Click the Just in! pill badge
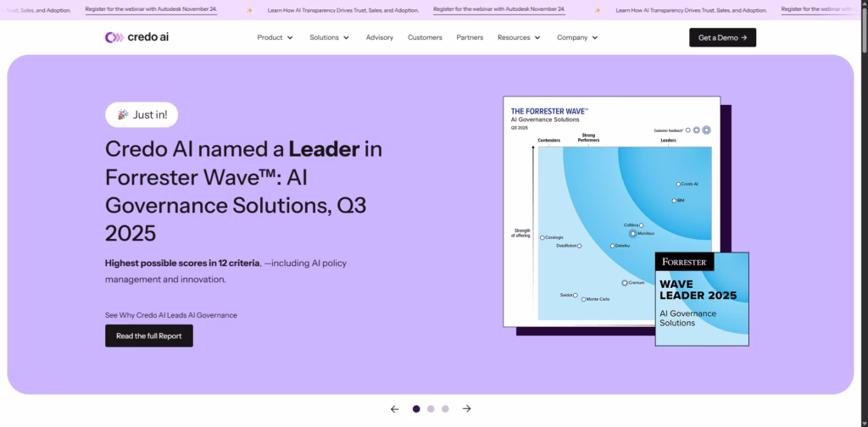The height and width of the screenshot is (427, 868). [142, 114]
